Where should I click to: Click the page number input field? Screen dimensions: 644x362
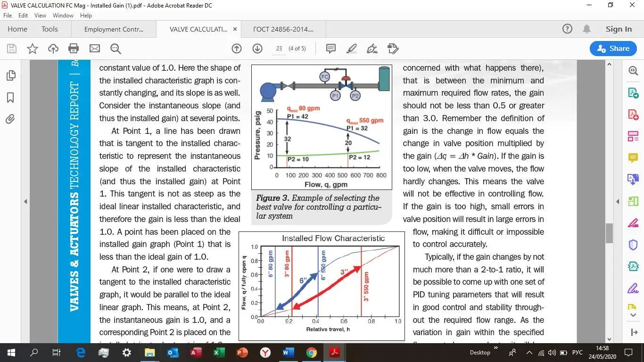[279, 49]
